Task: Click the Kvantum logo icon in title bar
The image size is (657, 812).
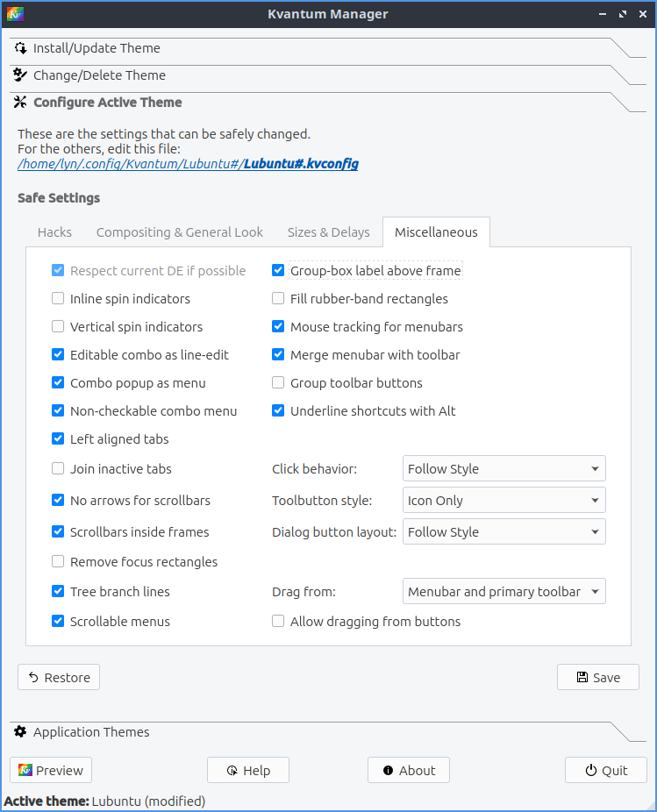Action: [x=15, y=14]
